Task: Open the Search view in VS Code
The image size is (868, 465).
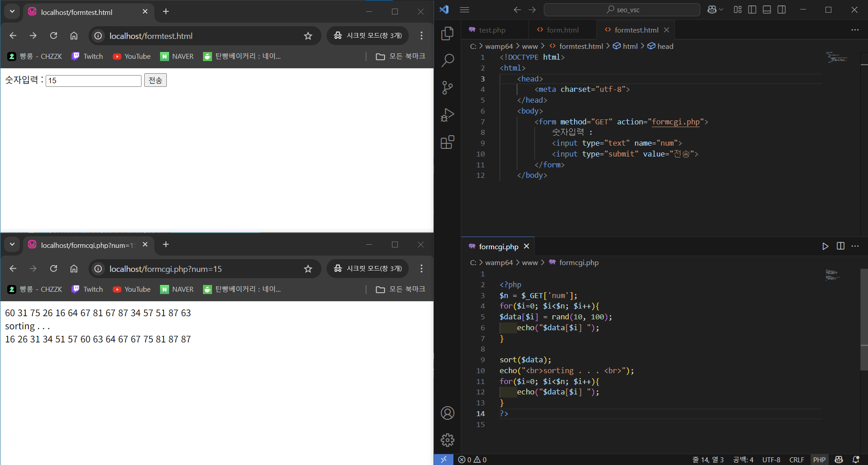Action: point(447,60)
